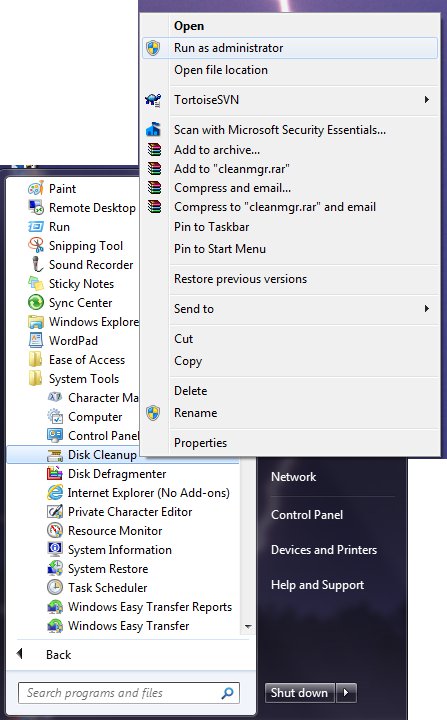Click the Microsoft Security Essentials scan icon
This screenshot has height=720, width=447.
point(153,129)
